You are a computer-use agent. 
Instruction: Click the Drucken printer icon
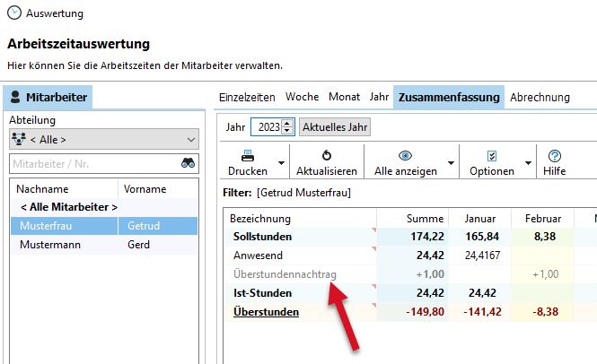click(247, 155)
